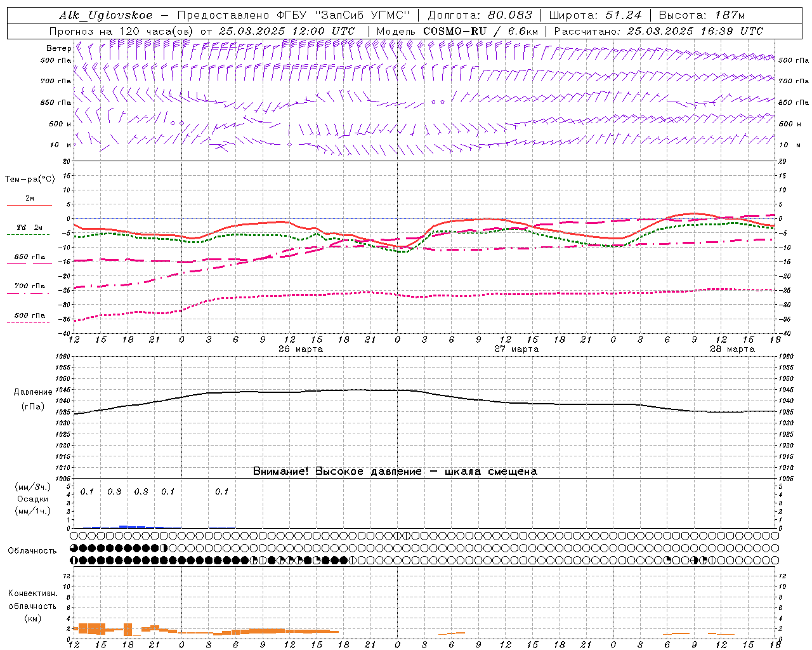Click the 'Облачность' cloud cover label

pyautogui.click(x=32, y=551)
